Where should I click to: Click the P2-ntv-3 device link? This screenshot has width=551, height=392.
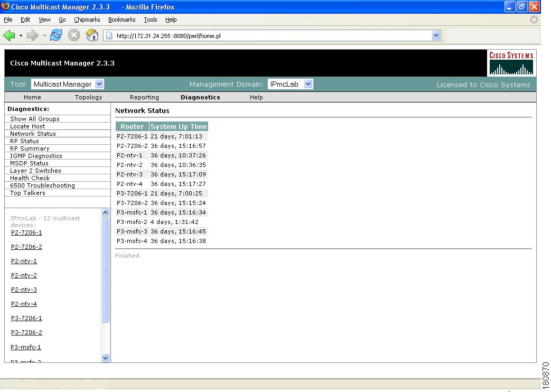pos(24,290)
